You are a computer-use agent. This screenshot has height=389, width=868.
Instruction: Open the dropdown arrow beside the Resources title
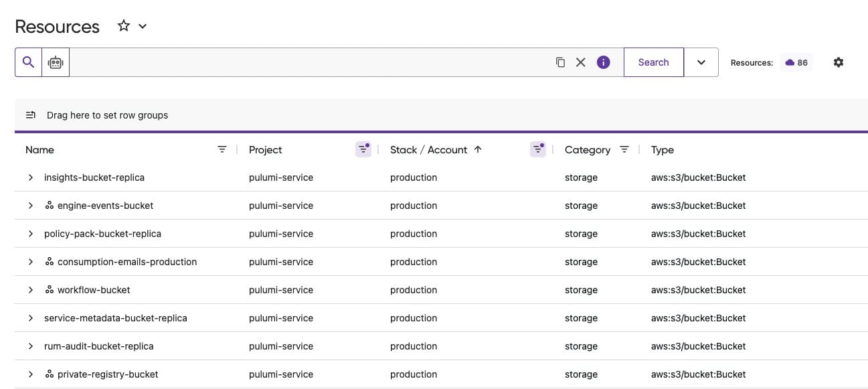pos(143,26)
